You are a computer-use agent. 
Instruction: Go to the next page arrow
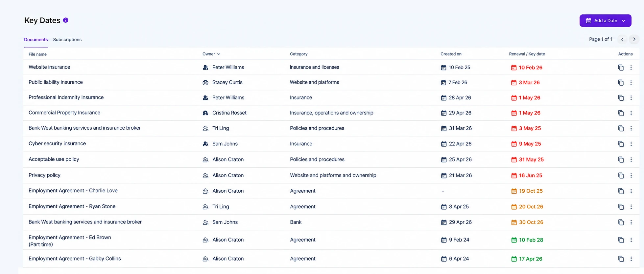(634, 39)
